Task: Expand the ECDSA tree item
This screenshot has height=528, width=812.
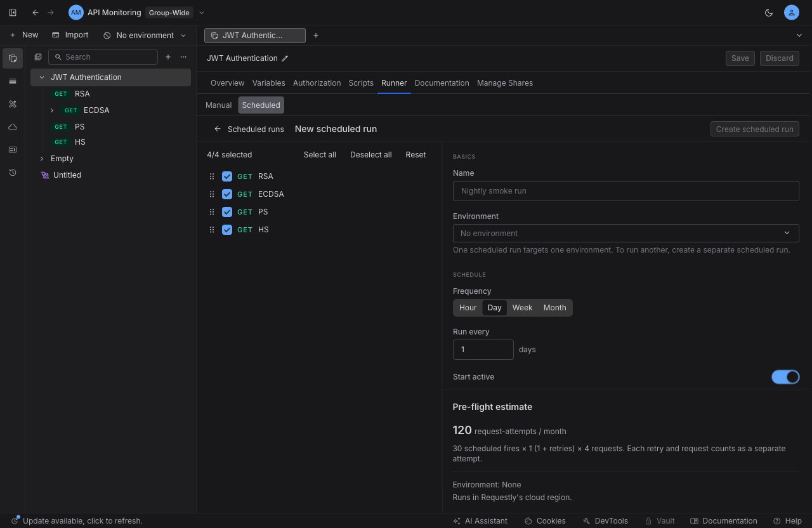Action: [x=52, y=110]
